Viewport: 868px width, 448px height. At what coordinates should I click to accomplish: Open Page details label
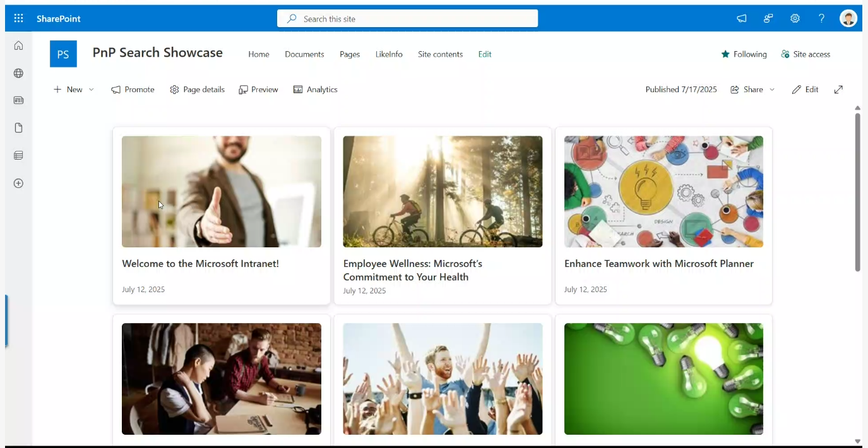[x=204, y=90]
